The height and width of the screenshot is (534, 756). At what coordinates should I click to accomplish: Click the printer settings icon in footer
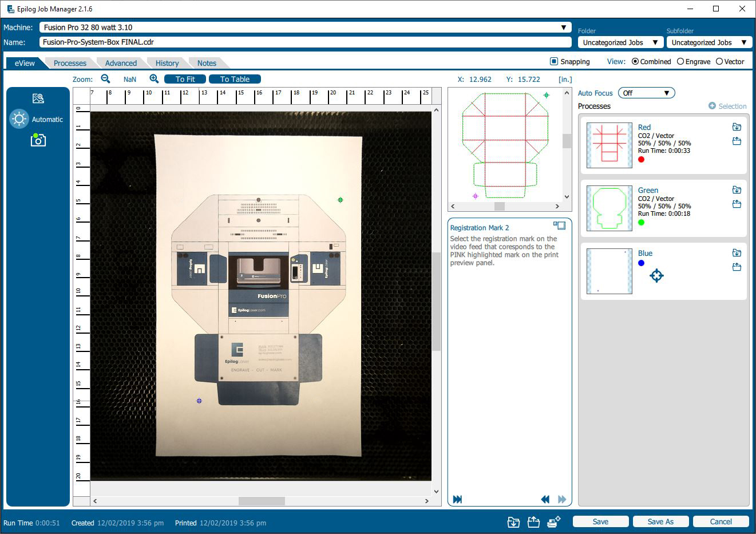(x=553, y=522)
